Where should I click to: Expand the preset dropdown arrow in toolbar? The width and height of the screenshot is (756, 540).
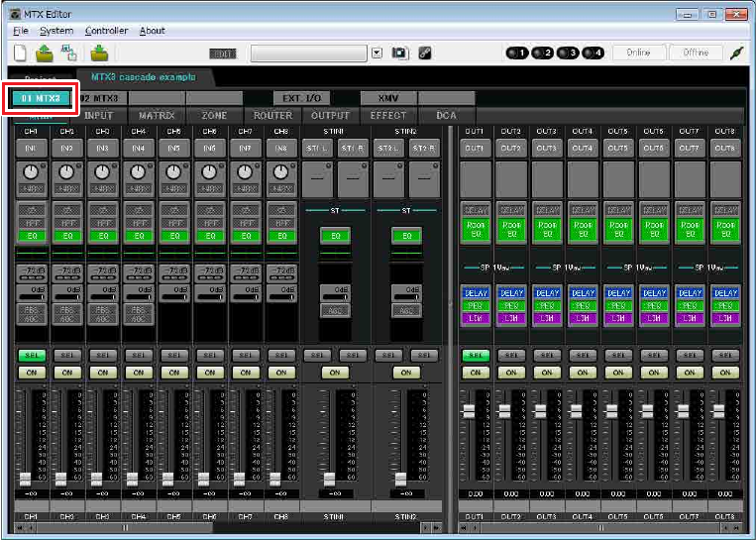click(x=377, y=53)
